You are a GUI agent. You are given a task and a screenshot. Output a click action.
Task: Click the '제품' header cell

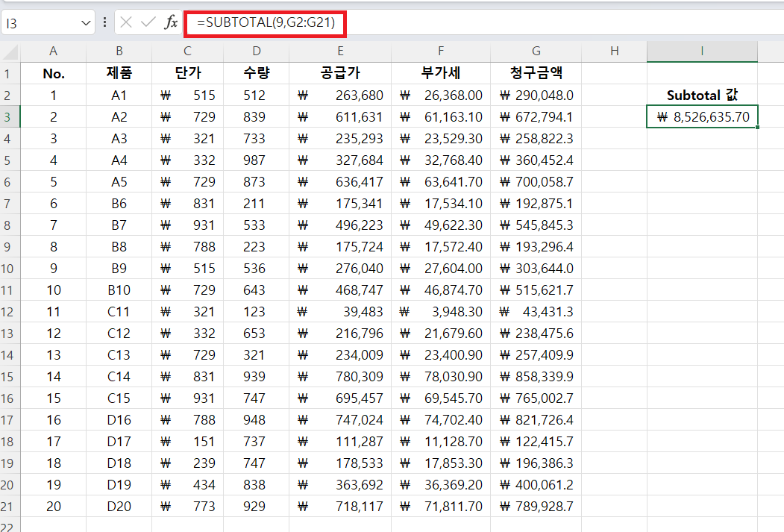point(119,74)
